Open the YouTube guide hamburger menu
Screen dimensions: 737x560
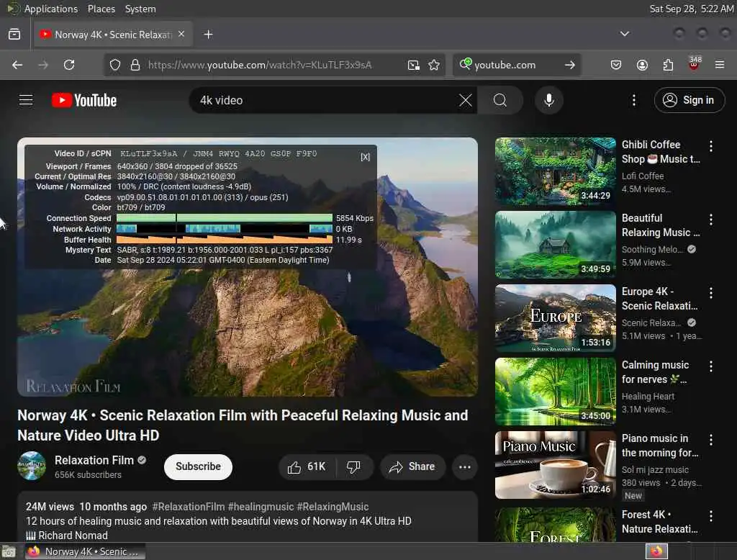(x=26, y=100)
